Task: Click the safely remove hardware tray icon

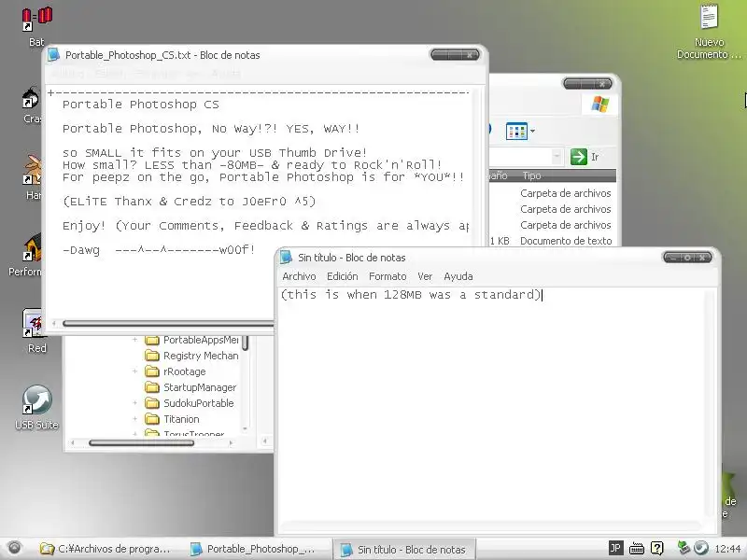Action: coord(684,548)
